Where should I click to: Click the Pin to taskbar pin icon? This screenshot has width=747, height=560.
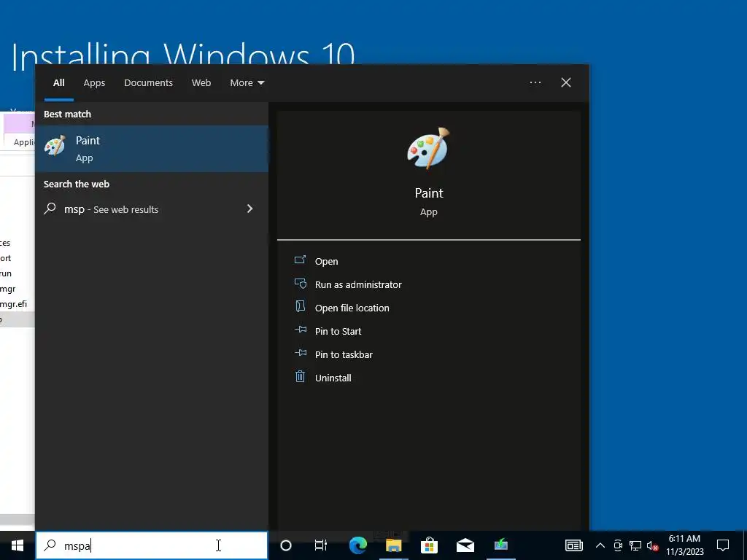pos(301,353)
